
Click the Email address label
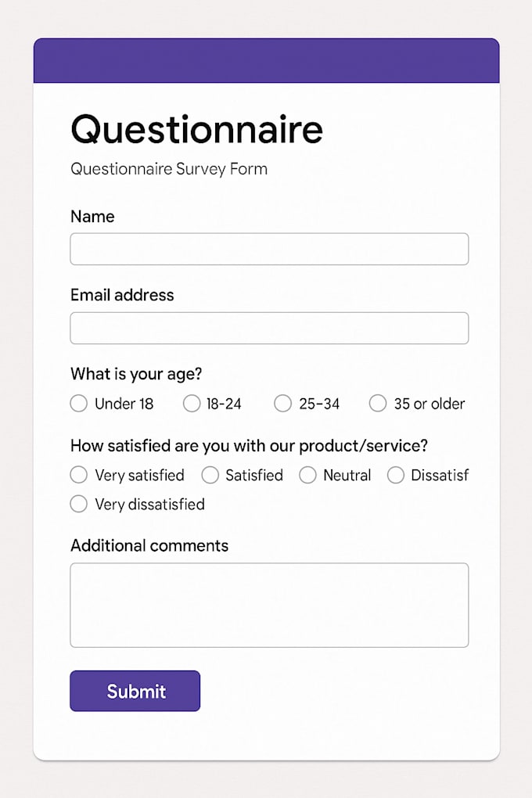(x=122, y=296)
